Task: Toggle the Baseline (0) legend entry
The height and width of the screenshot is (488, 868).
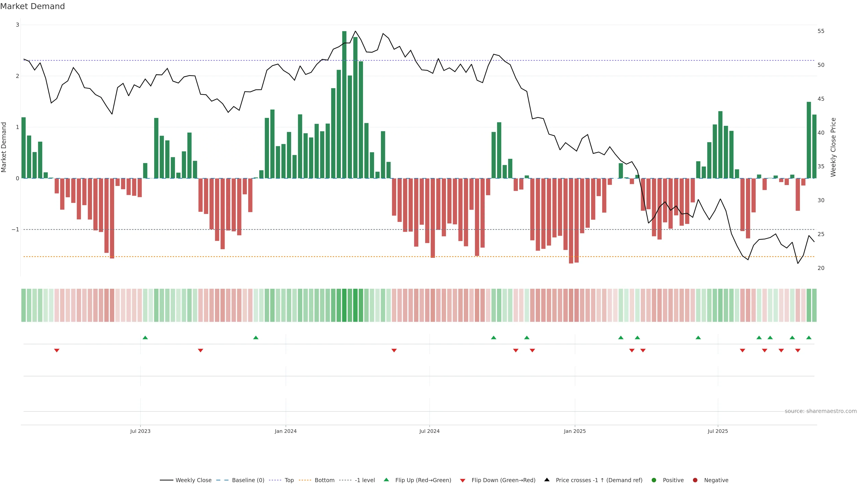Action: point(248,480)
